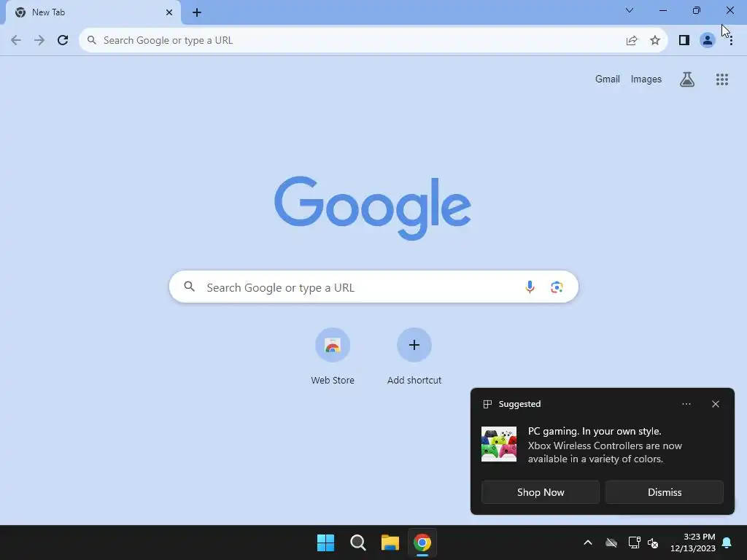Open File Explorer from taskbar
The height and width of the screenshot is (560, 747).
point(390,542)
